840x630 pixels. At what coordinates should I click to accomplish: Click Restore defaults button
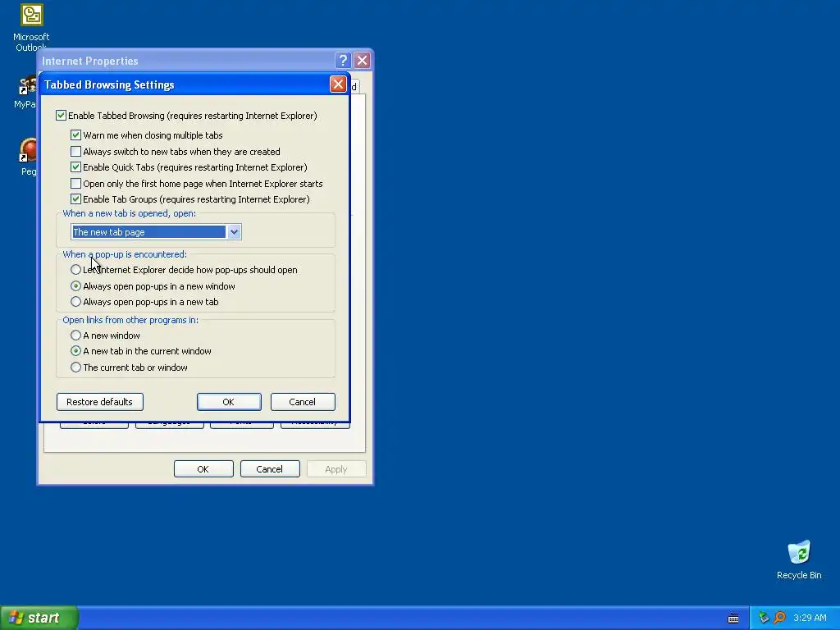pos(99,402)
